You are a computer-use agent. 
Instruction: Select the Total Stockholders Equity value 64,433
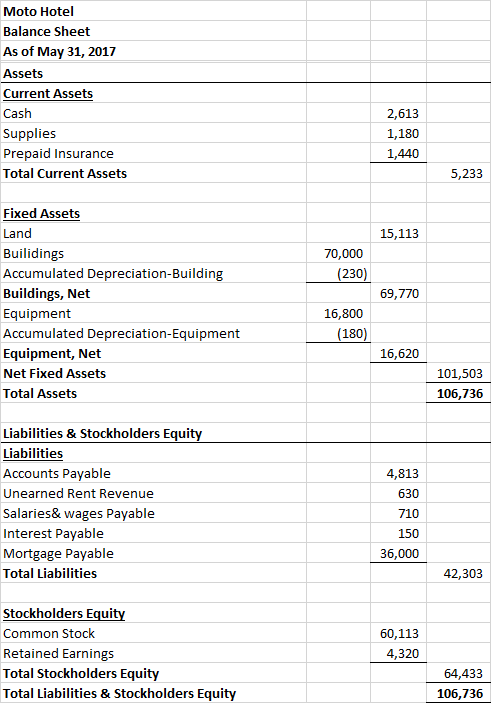click(463, 674)
